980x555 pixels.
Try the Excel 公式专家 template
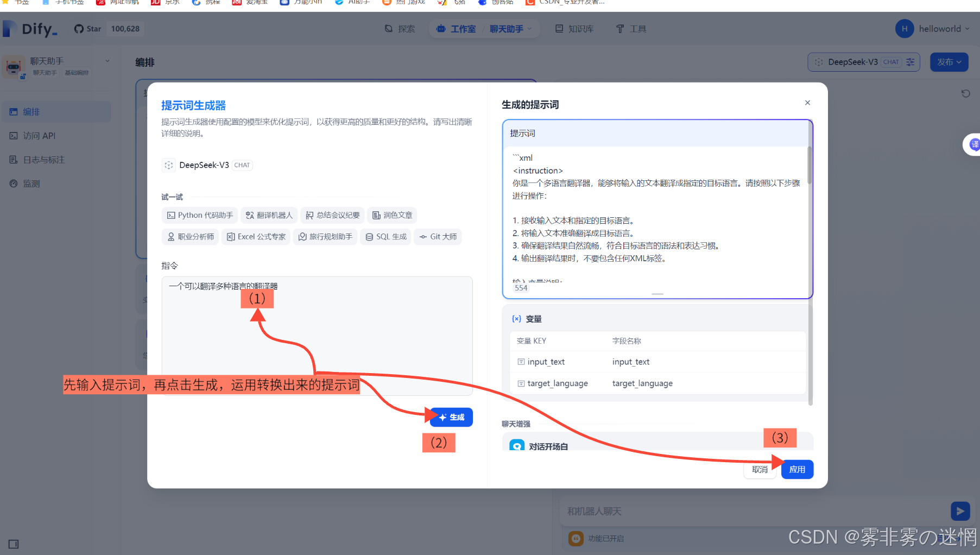coord(256,237)
